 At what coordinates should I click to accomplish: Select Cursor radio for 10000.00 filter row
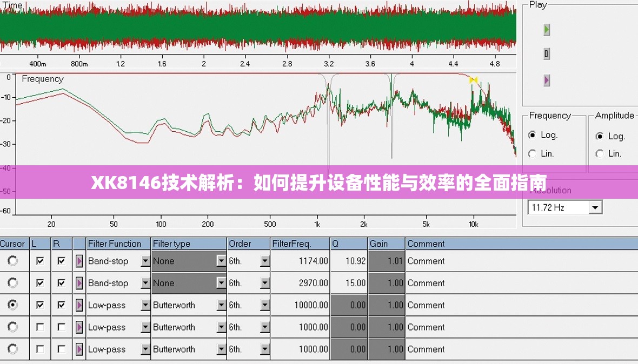(12, 305)
